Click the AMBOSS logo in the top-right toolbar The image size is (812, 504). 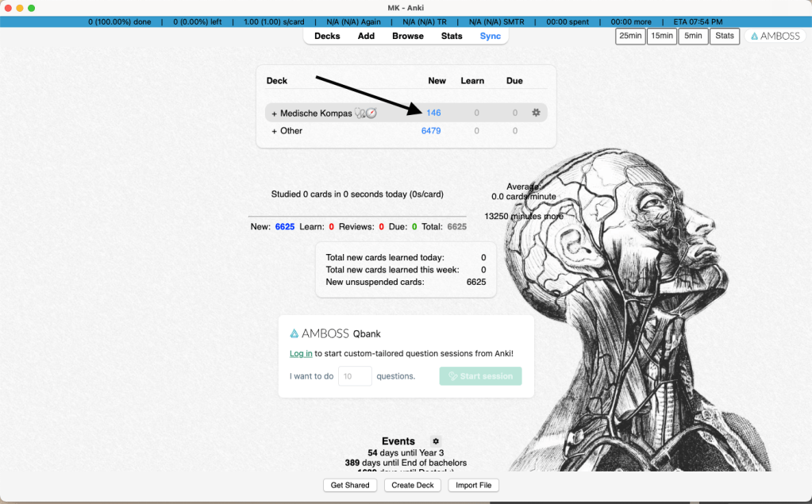(774, 36)
